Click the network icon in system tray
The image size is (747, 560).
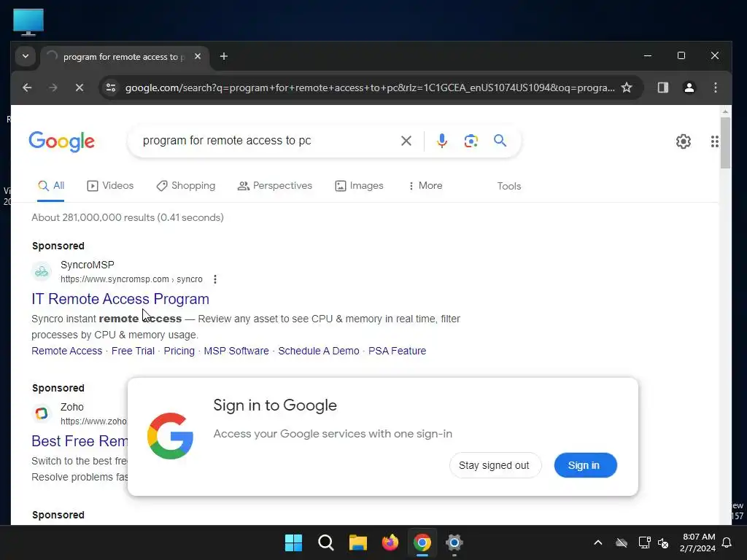pos(644,542)
